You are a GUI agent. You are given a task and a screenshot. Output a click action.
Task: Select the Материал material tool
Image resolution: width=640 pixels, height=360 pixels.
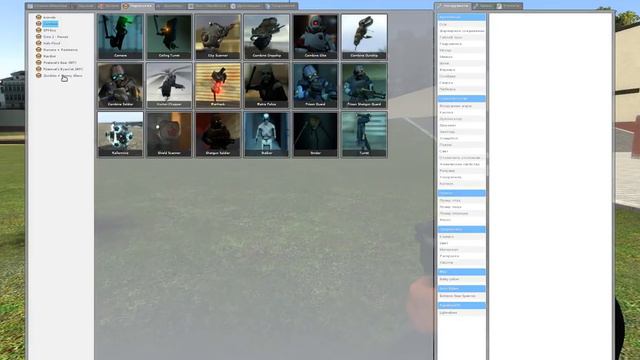461,249
